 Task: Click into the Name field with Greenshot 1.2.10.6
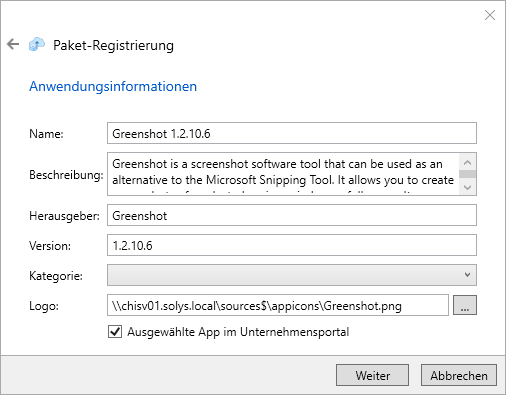coord(292,133)
